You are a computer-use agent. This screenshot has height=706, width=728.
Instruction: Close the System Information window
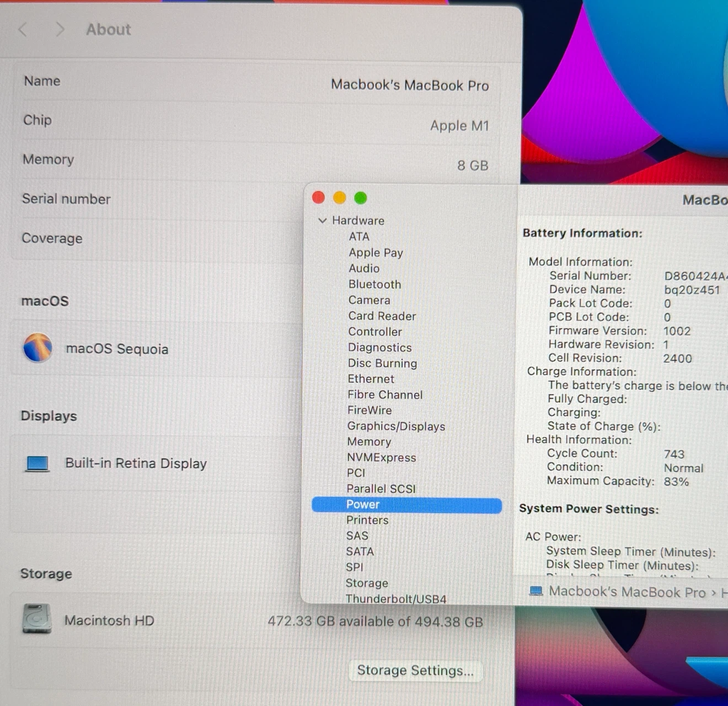pos(318,197)
